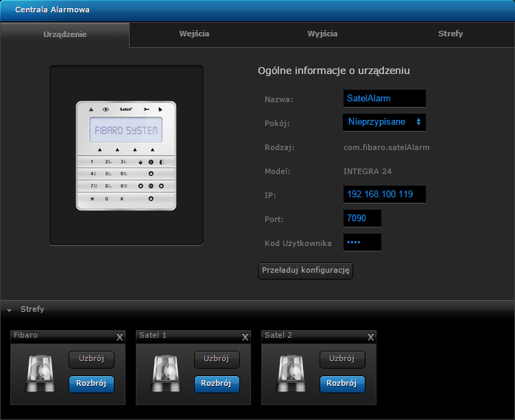Viewport: 515px width, 420px height.
Task: Click the Rodzaj value com.fibaro.satelAlarm
Action: 386,147
